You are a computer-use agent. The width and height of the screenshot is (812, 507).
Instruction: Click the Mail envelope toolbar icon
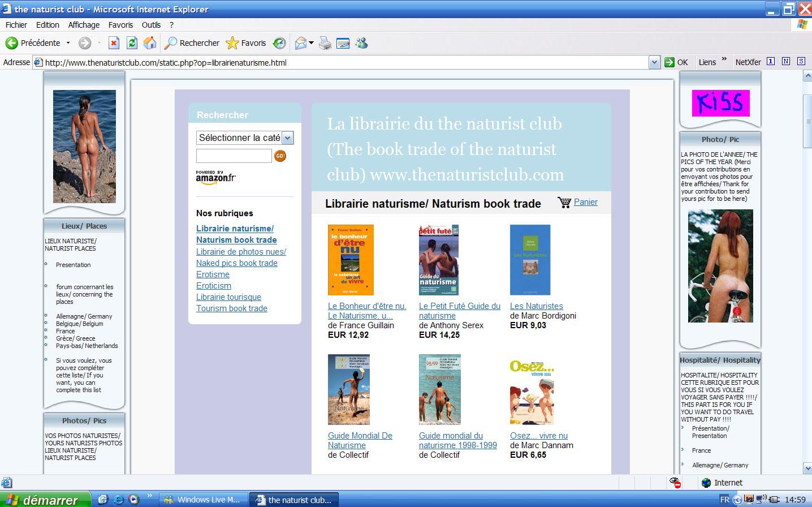[x=301, y=43]
